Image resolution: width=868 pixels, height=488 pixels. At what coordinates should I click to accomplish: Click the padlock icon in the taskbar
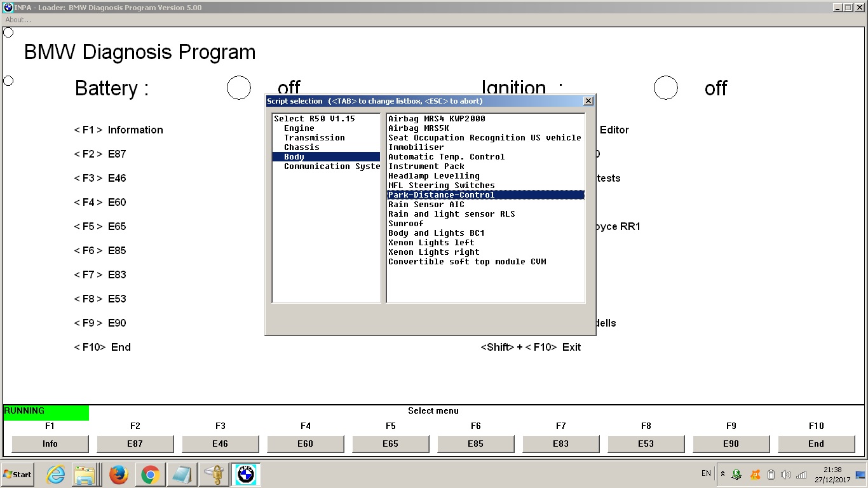(x=214, y=475)
